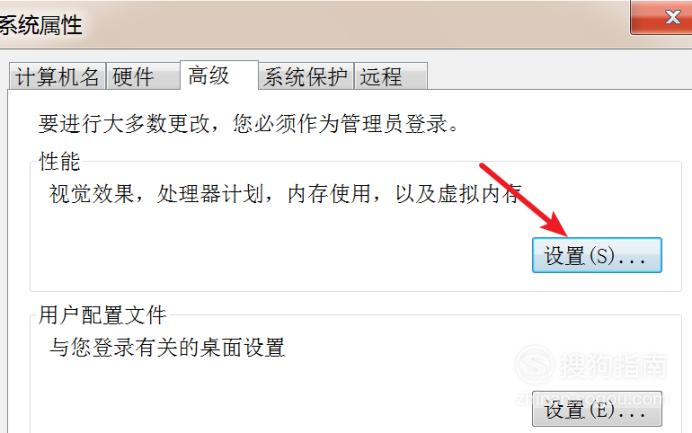This screenshot has width=692, height=433.
Task: Click the 性能 group label
Action: pyautogui.click(x=60, y=161)
